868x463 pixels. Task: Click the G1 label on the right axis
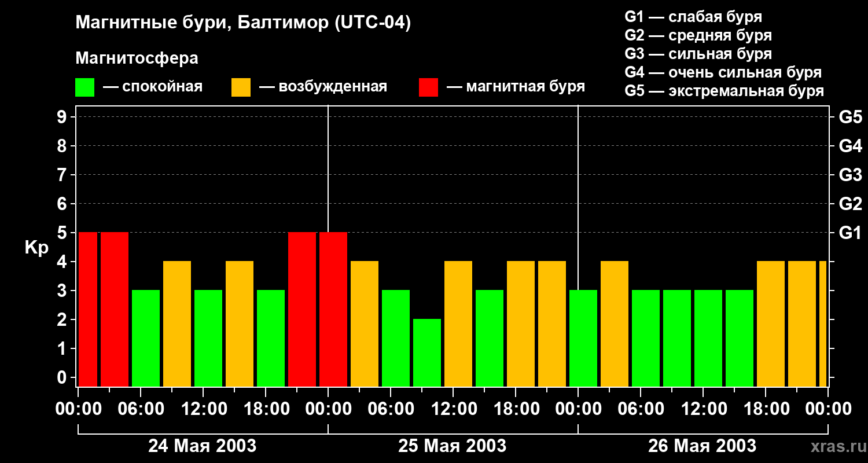[x=850, y=233]
